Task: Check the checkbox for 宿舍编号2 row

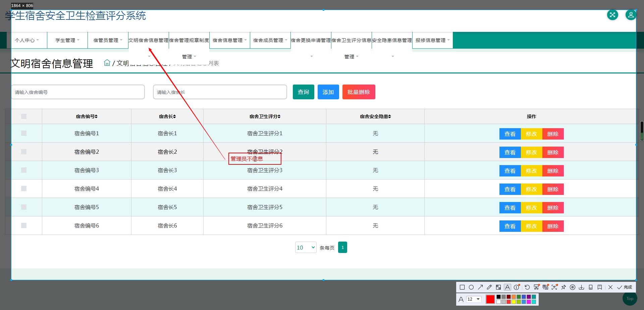Action: pos(24,152)
